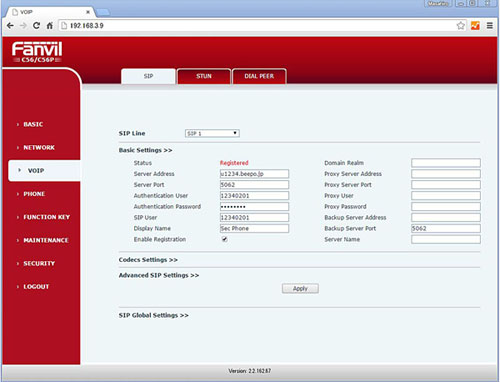Click the browser forward arrow
This screenshot has height=382, width=500.
point(23,26)
